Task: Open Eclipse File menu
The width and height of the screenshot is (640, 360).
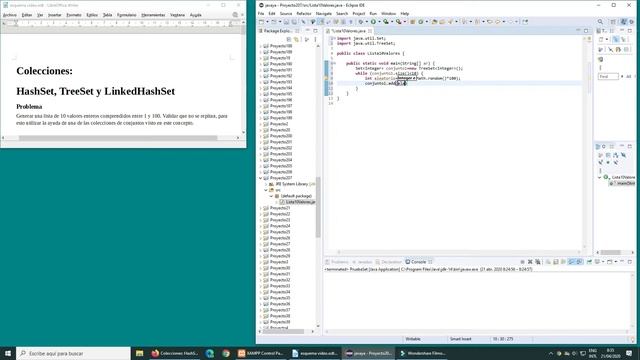Action: click(261, 13)
